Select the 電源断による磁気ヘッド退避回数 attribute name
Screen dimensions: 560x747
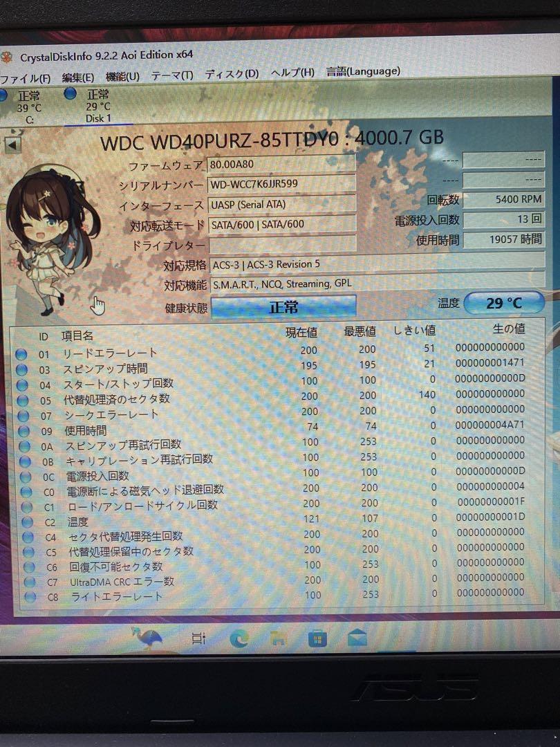click(145, 490)
